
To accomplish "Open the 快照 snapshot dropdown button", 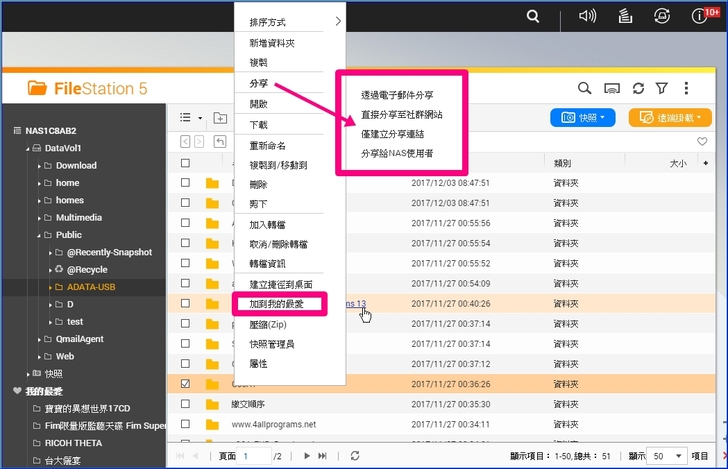I will (x=583, y=118).
